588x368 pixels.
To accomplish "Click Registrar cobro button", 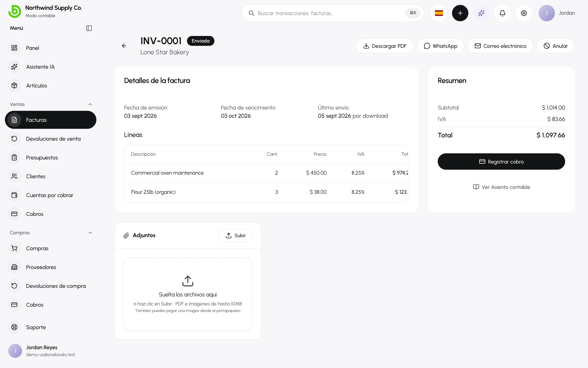I will (x=501, y=162).
